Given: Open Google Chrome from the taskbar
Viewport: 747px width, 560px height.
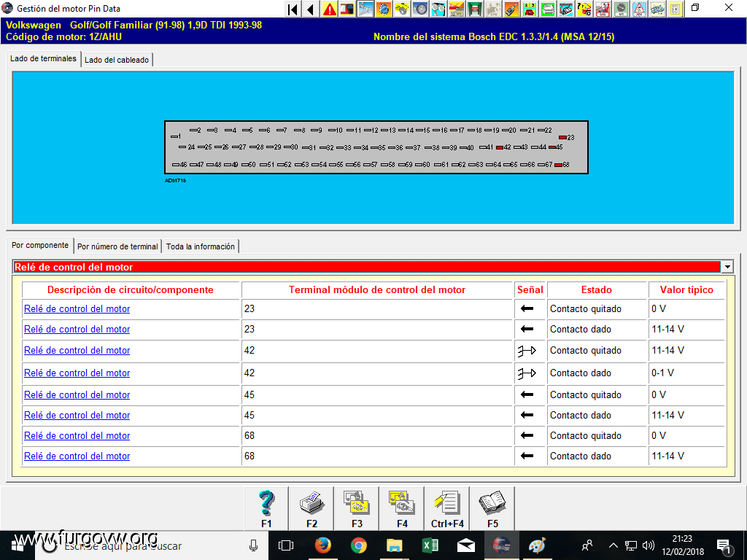Looking at the screenshot, I should pyautogui.click(x=359, y=545).
